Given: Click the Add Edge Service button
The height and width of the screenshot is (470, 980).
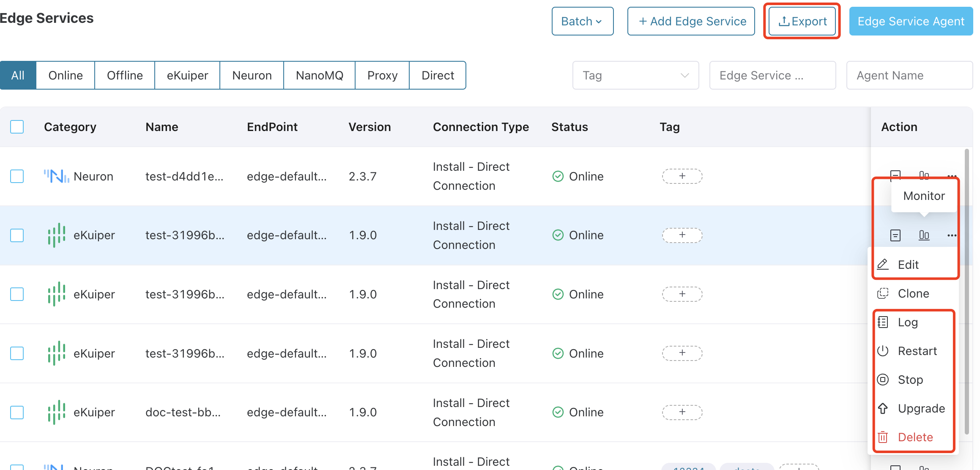Looking at the screenshot, I should coord(691,21).
